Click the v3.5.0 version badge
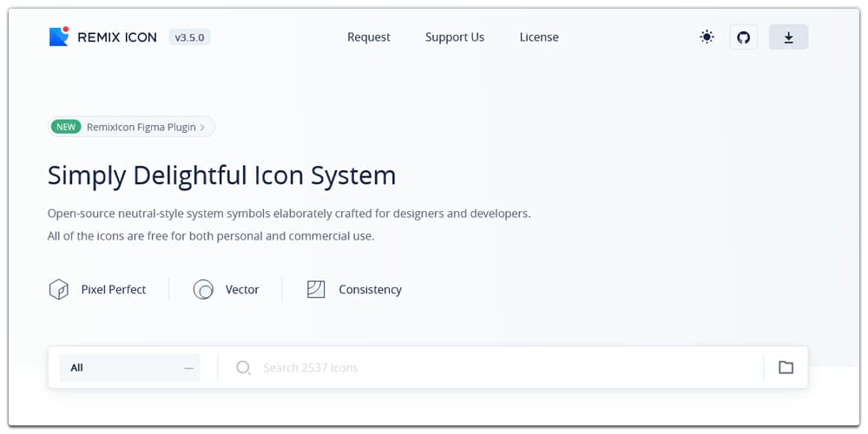The height and width of the screenshot is (434, 868). [x=190, y=37]
